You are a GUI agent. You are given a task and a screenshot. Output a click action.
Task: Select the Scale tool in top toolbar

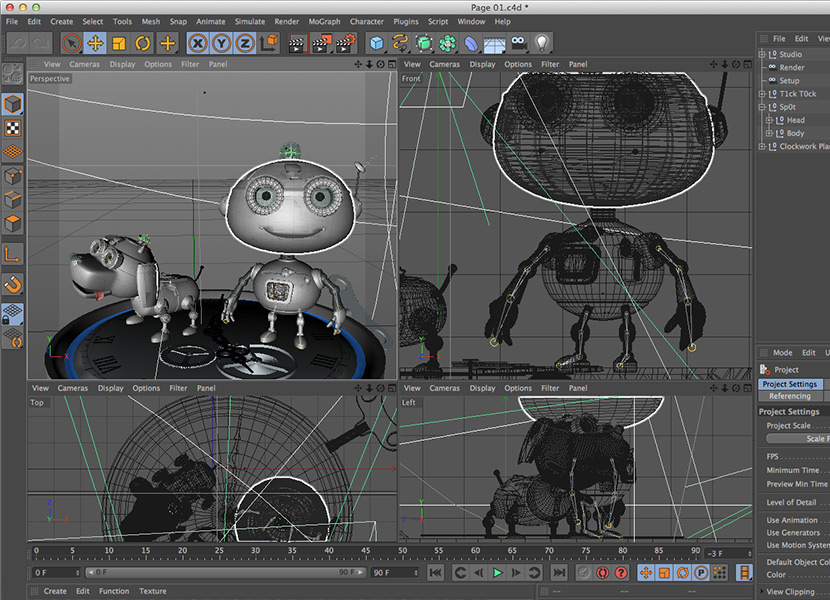pyautogui.click(x=119, y=43)
